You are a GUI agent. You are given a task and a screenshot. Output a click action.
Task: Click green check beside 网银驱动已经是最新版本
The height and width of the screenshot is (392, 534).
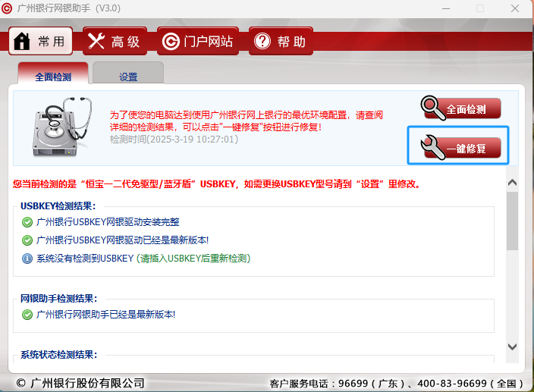(x=27, y=240)
